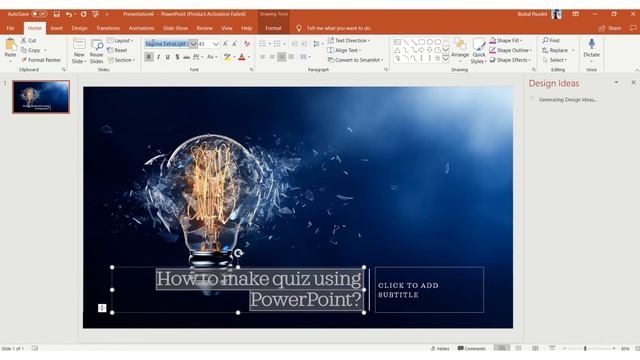The height and width of the screenshot is (360, 640).
Task: Open the Animations tab
Action: [x=141, y=28]
